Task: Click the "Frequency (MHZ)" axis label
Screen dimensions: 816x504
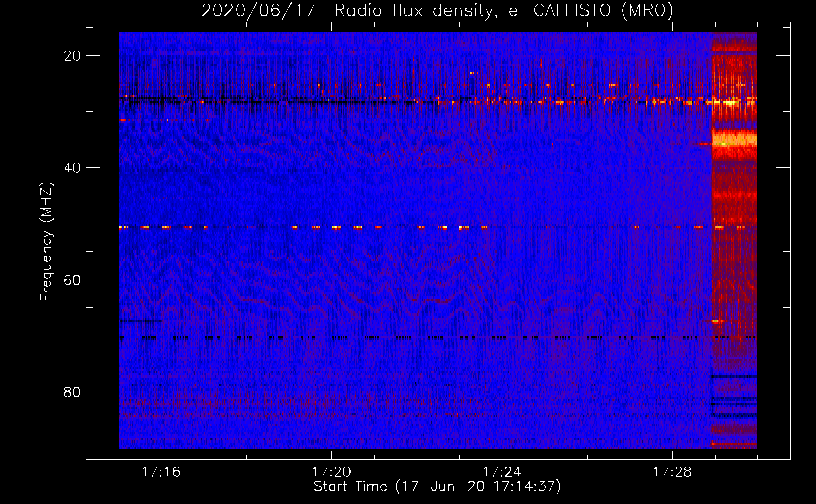Action: tap(46, 241)
